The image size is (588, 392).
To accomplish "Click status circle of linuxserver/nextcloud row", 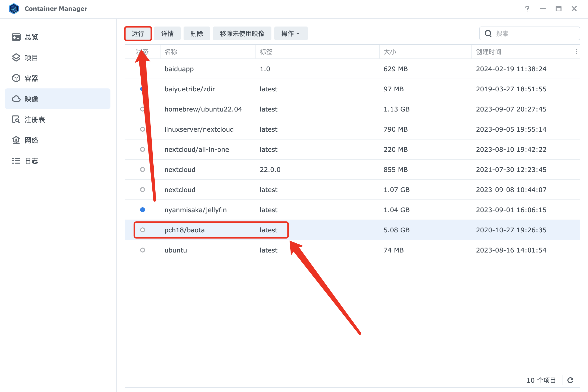I will click(142, 129).
